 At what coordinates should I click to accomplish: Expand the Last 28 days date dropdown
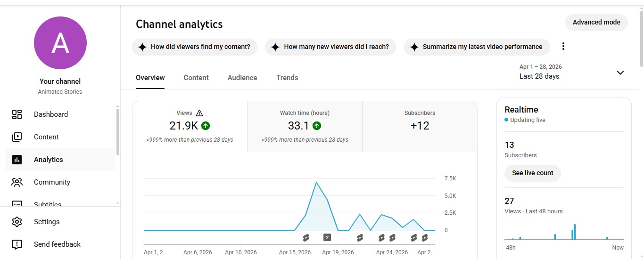pos(620,73)
